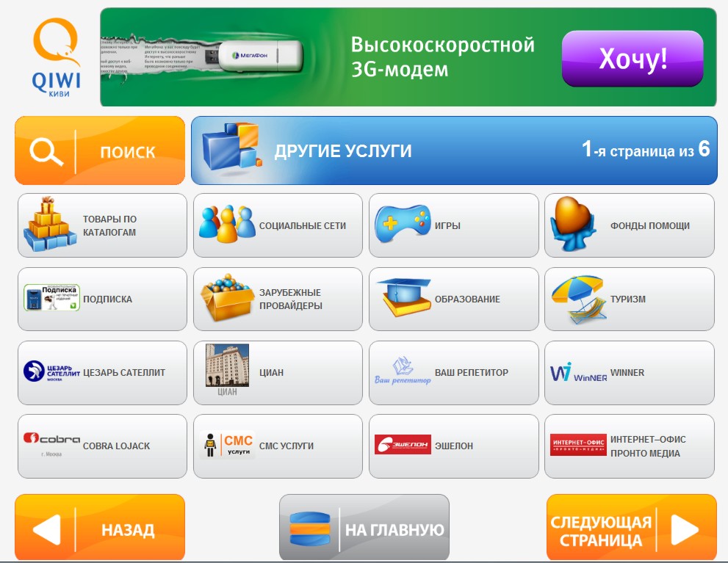
Task: Tap the striped home icon on На главную
Action: coord(309,529)
